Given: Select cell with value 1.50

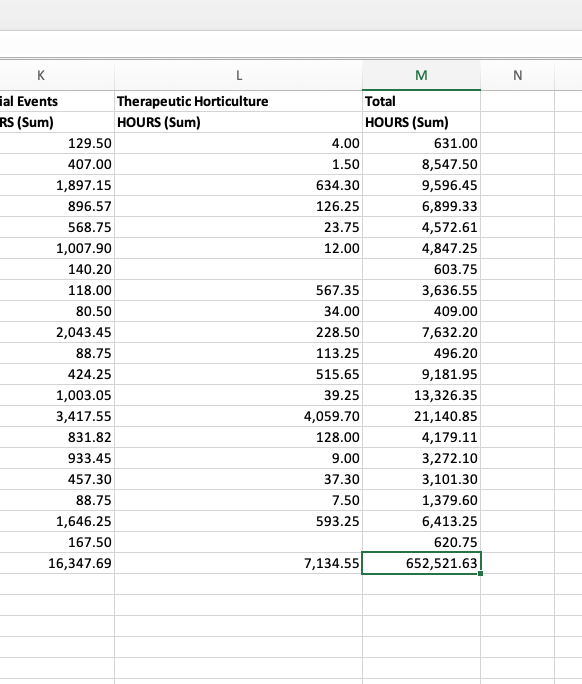Looking at the screenshot, I should point(239,164).
